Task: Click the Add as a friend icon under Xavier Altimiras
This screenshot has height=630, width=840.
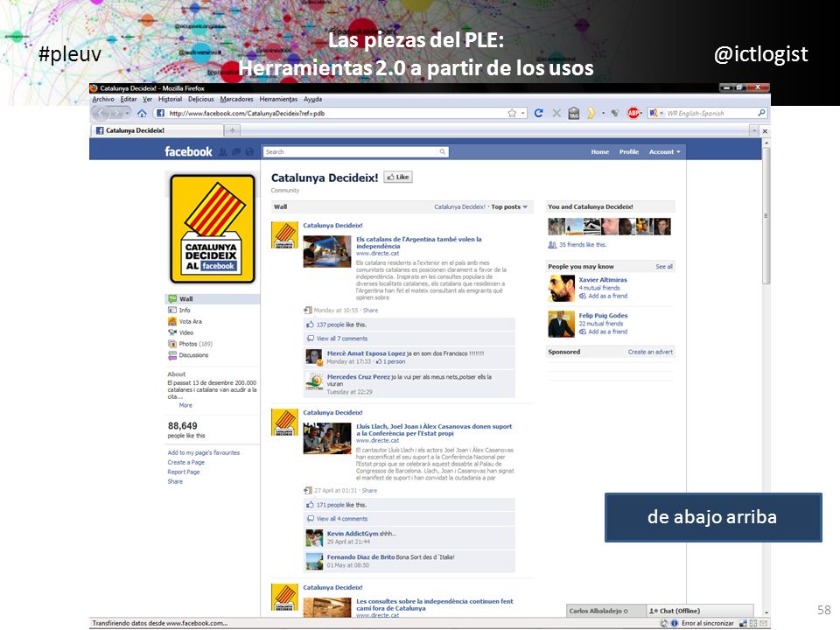Action: click(x=583, y=296)
